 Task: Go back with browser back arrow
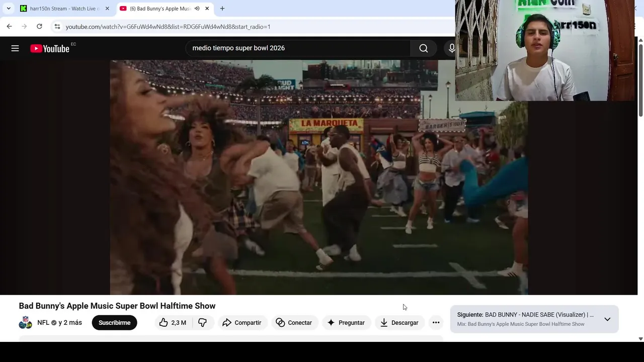pyautogui.click(x=9, y=27)
